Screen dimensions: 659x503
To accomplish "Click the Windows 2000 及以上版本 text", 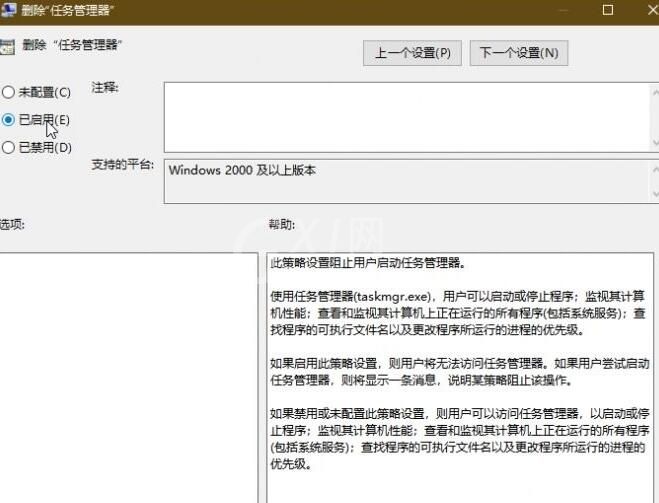I will [242, 170].
